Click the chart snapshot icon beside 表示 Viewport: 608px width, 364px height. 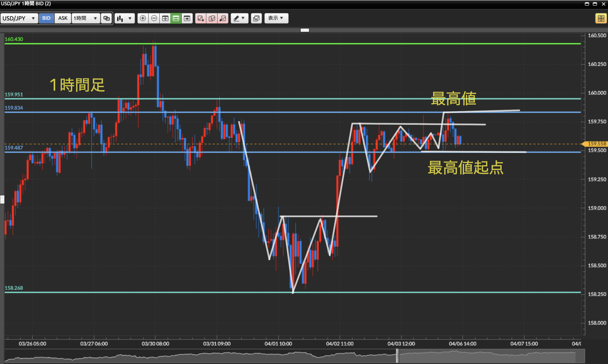pyautogui.click(x=256, y=18)
